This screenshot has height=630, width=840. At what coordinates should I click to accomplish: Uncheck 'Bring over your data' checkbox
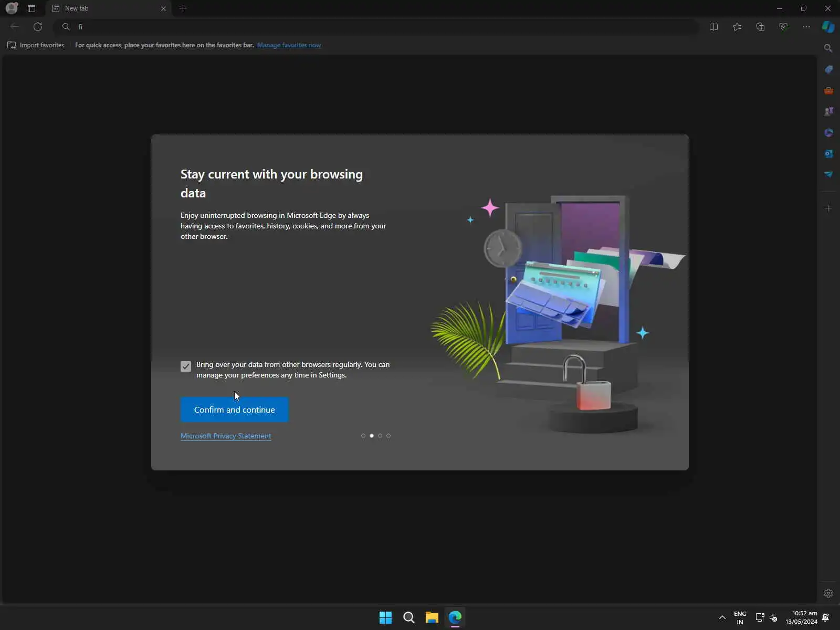click(186, 366)
